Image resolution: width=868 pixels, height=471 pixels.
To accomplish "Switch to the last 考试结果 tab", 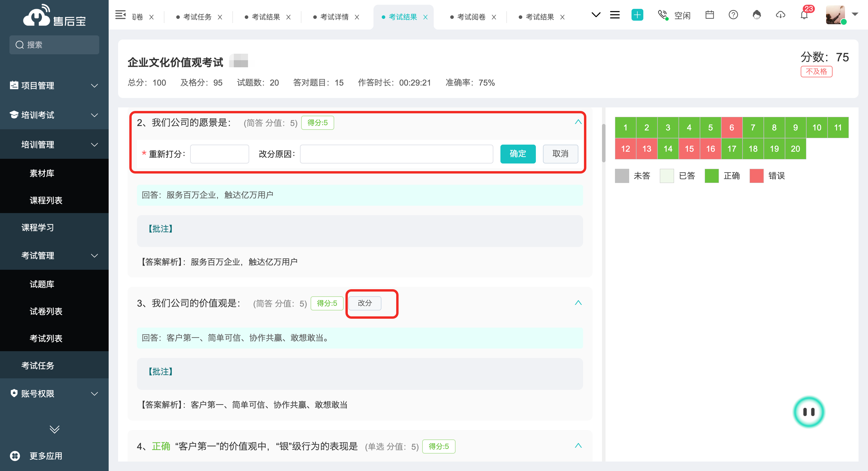I will pos(539,17).
